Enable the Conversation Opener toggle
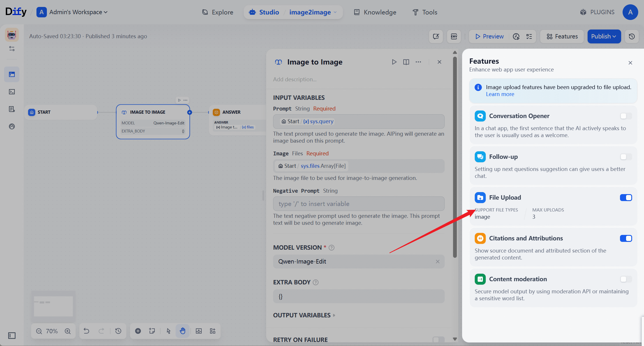The image size is (644, 346). (626, 116)
